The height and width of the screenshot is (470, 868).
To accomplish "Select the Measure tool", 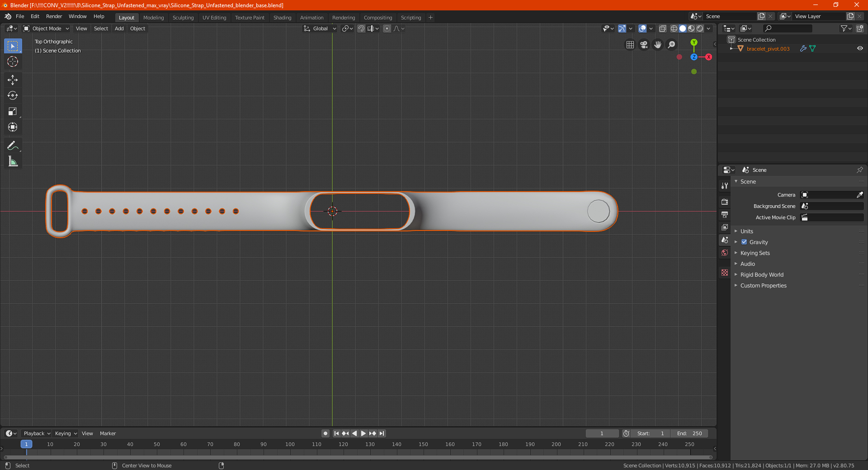I will point(13,161).
